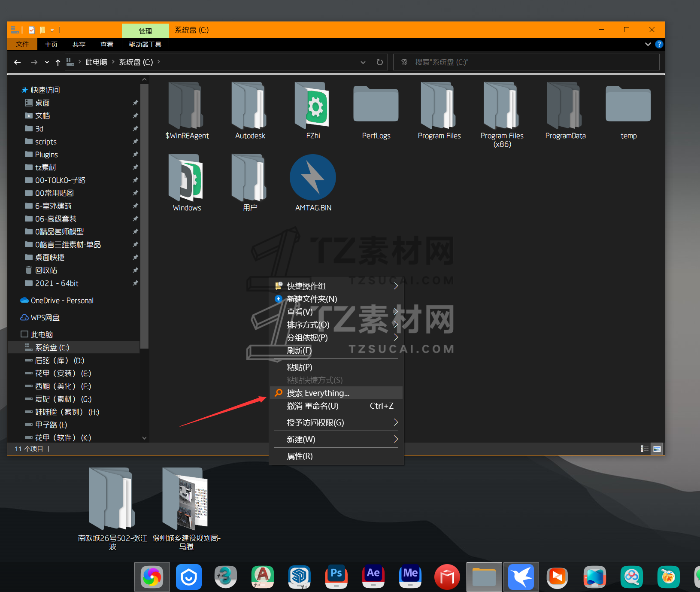Select the AMTAG.BIN file

pyautogui.click(x=313, y=183)
